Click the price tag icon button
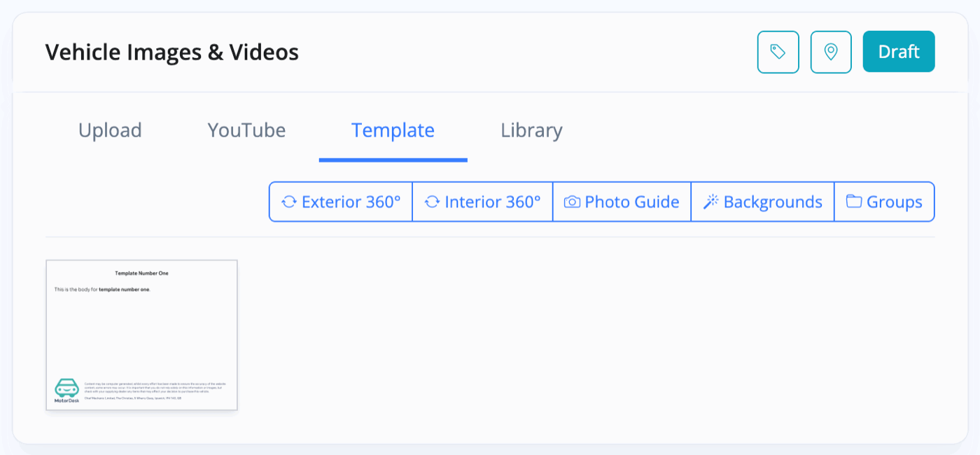980x455 pixels. pos(778,52)
